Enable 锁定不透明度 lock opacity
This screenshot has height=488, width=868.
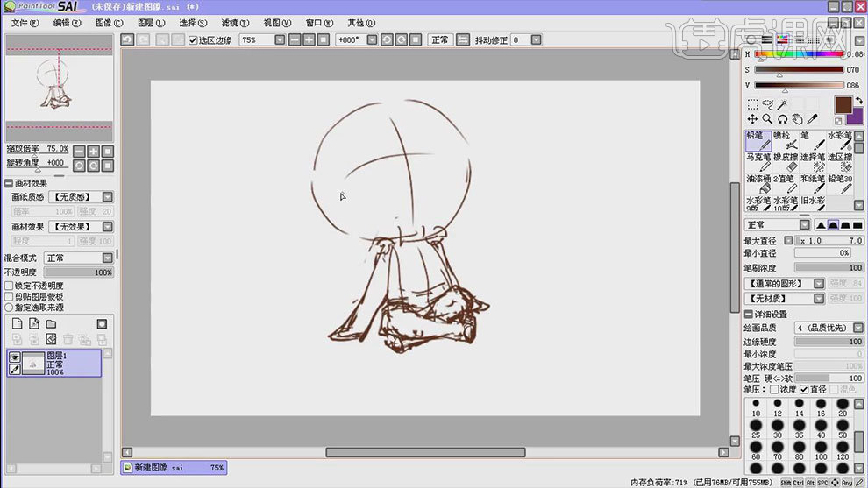[x=9, y=286]
